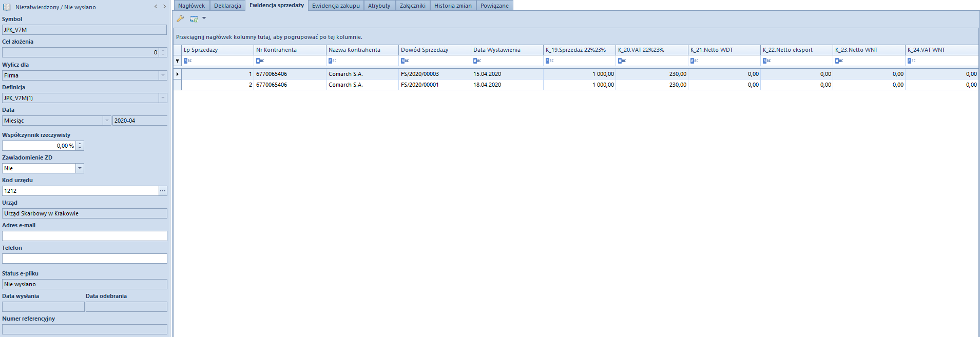Switch to the Deklaracja tab

click(x=227, y=6)
